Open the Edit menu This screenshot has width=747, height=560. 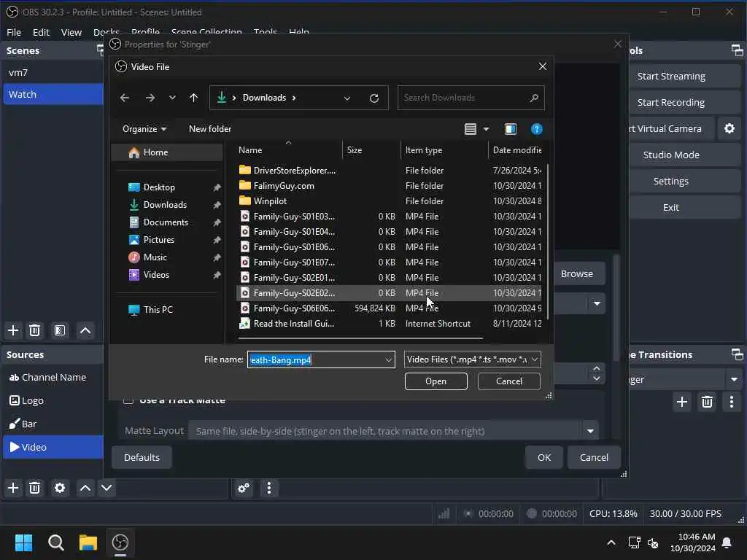(41, 32)
